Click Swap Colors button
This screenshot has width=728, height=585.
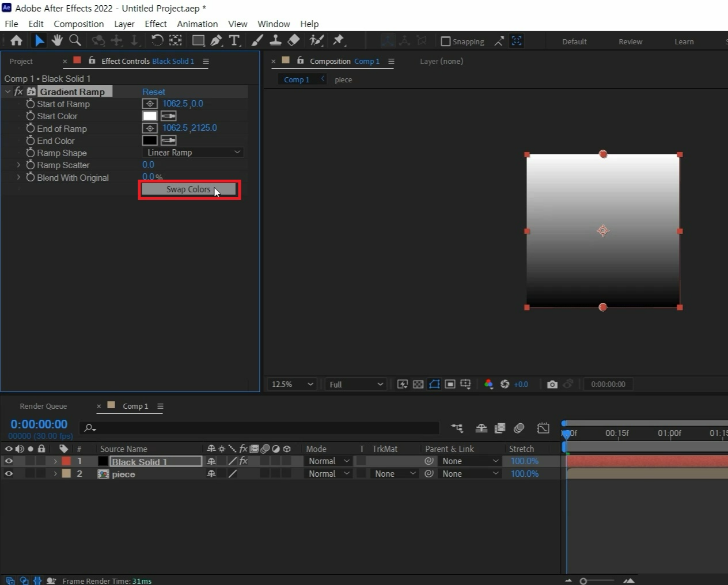tap(188, 189)
